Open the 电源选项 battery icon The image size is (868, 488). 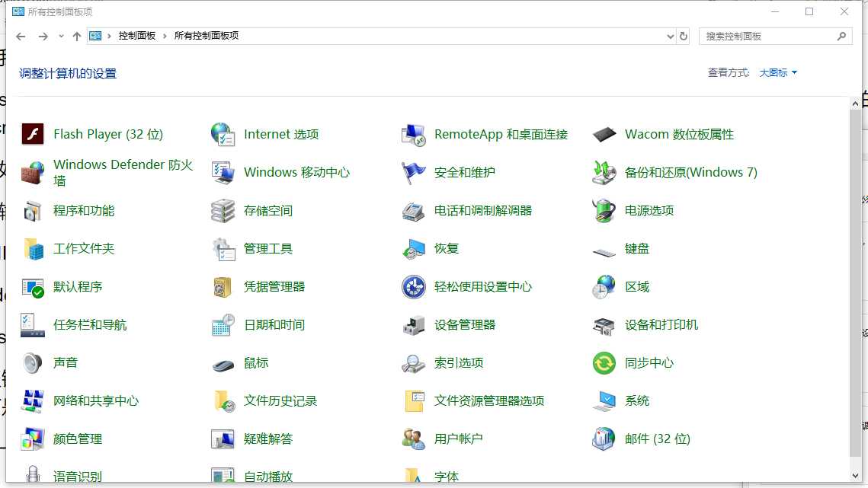(x=604, y=211)
